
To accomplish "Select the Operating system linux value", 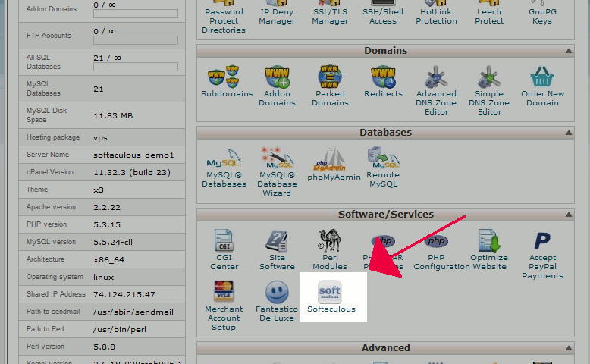I will coord(103,277).
